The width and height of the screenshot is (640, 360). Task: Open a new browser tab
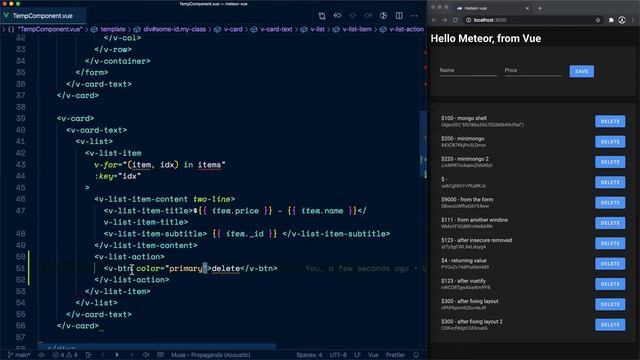pos(540,8)
